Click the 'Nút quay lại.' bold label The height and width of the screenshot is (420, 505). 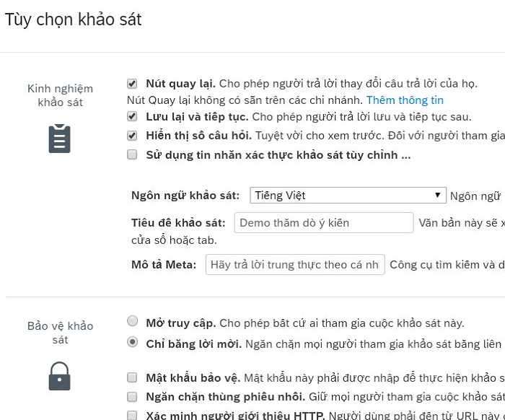180,84
